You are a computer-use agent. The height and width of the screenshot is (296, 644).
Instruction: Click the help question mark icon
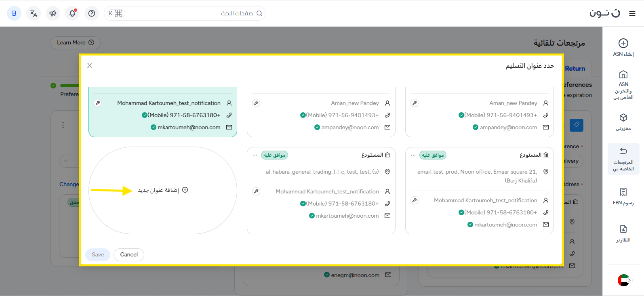[x=92, y=13]
